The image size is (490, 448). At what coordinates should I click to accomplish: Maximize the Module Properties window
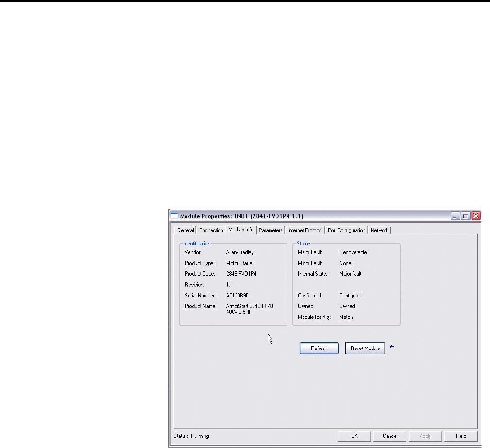(466, 216)
